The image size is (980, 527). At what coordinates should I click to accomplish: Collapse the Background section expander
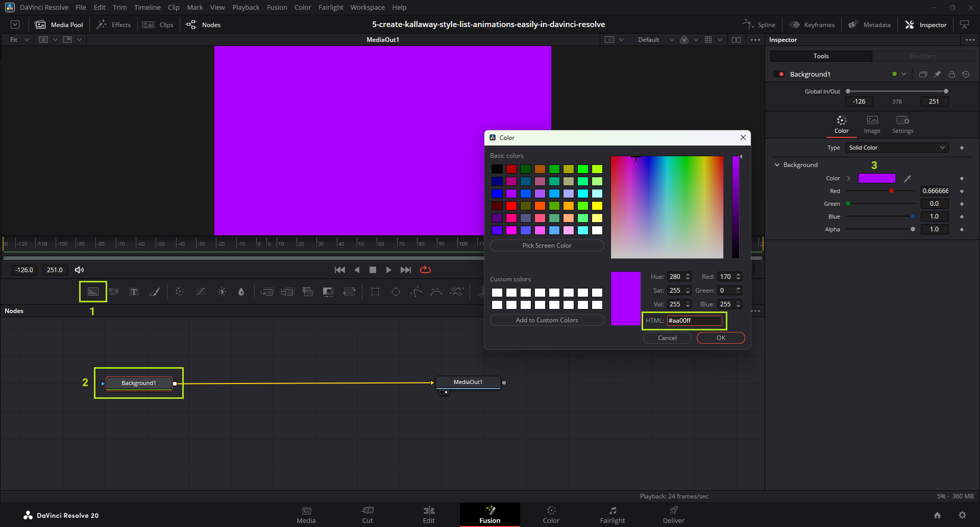pyautogui.click(x=777, y=165)
